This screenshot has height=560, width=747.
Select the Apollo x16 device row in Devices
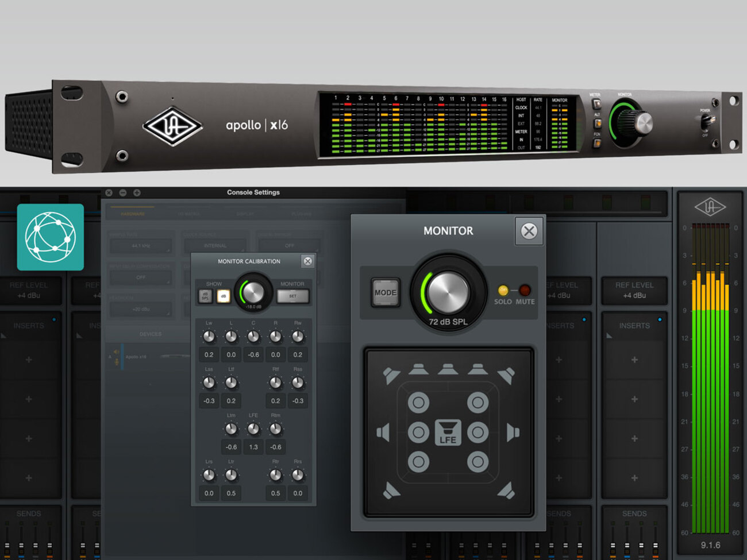(x=148, y=357)
